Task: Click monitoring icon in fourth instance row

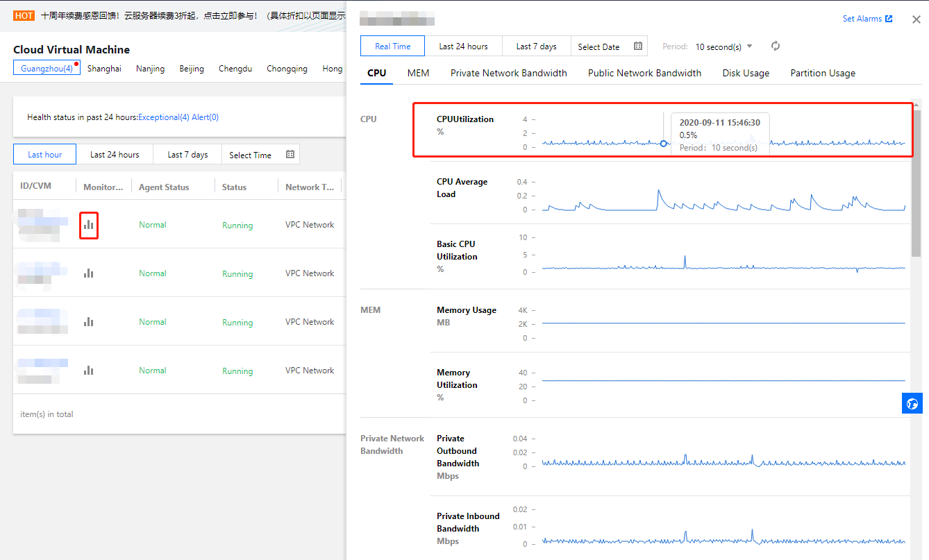Action: pyautogui.click(x=88, y=371)
